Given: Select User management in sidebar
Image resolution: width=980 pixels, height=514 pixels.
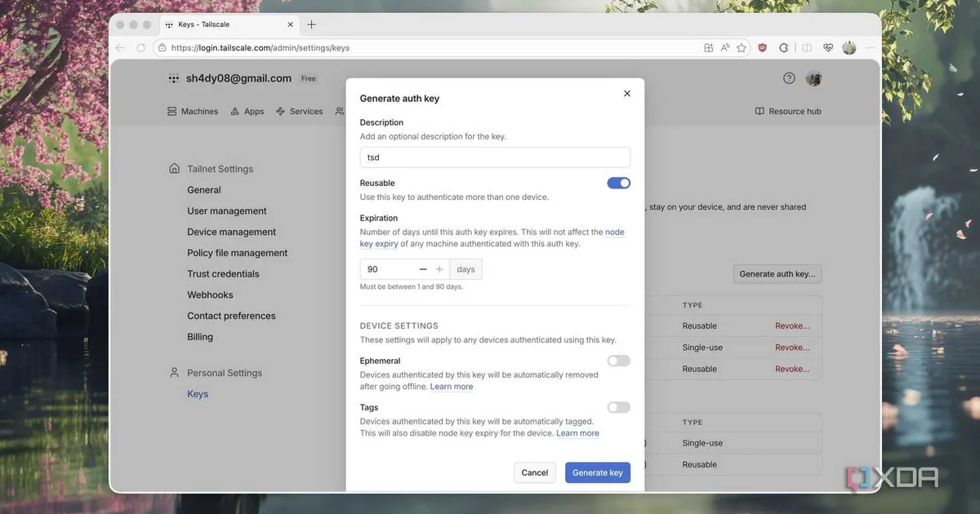Looking at the screenshot, I should pos(227,211).
